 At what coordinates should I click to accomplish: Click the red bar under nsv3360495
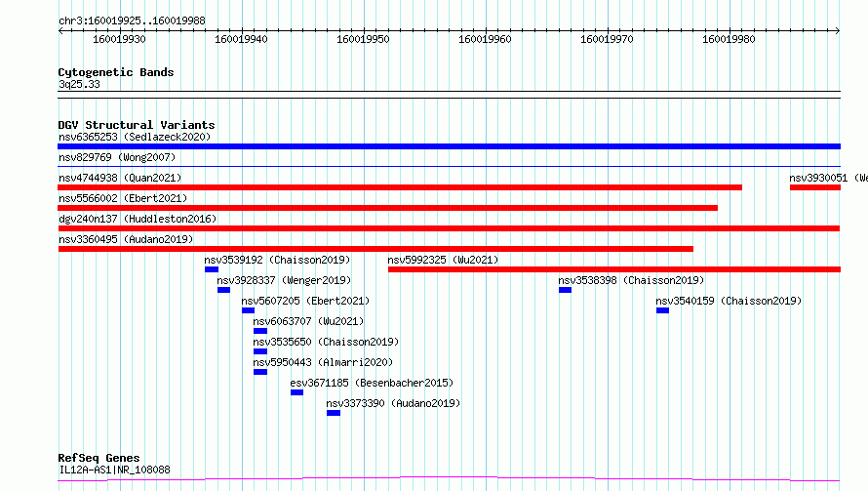[x=375, y=249]
